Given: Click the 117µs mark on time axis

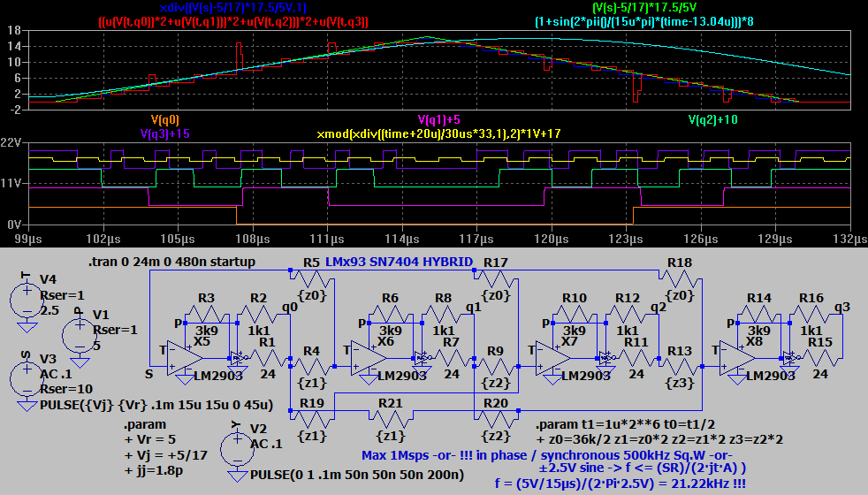Looking at the screenshot, I should pos(477,239).
